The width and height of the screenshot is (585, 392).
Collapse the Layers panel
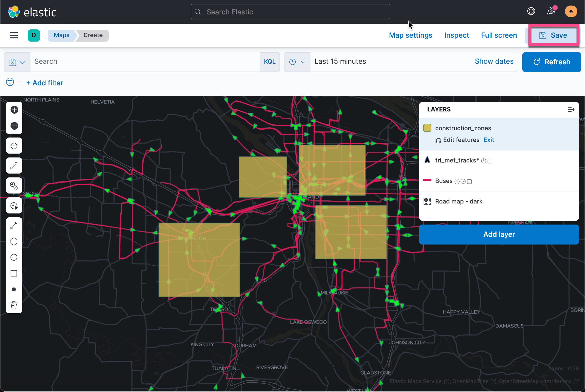pos(571,109)
